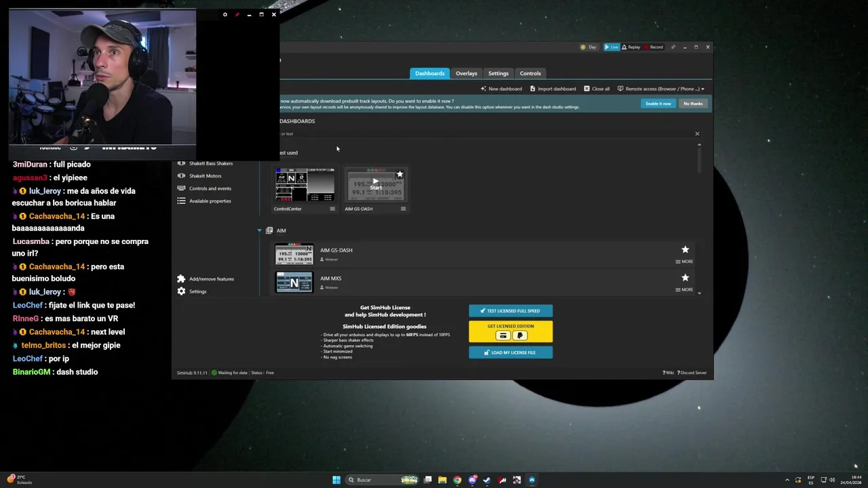Clear the dashboards search filter X

point(697,134)
